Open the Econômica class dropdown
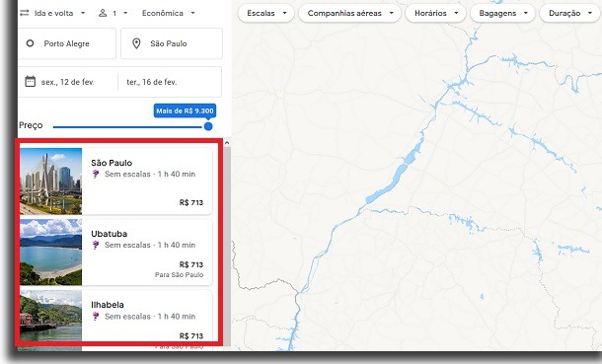The width and height of the screenshot is (602, 364). click(168, 13)
